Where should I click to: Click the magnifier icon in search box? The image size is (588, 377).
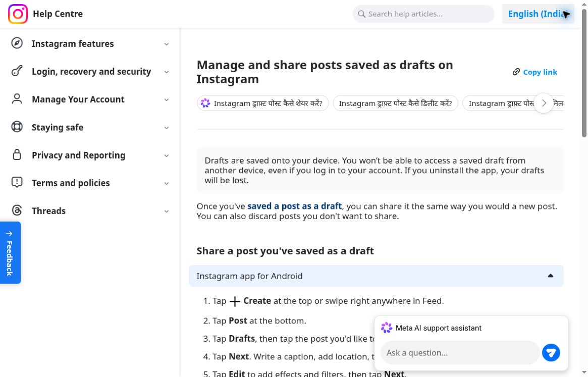(361, 14)
